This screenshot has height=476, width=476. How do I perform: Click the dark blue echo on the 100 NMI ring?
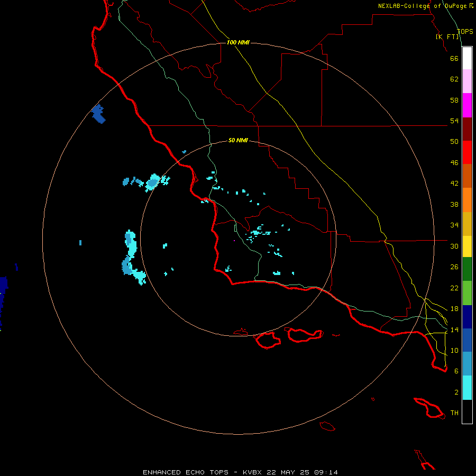click(98, 114)
